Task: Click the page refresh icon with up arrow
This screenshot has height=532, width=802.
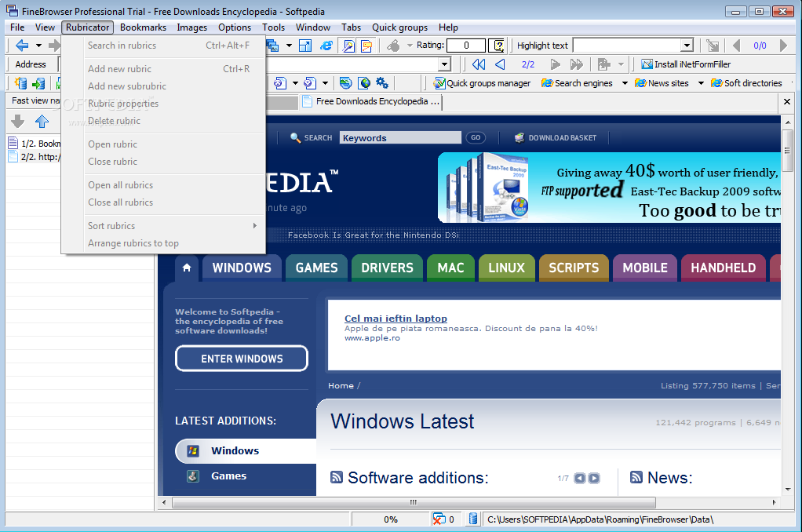Action: (280, 83)
